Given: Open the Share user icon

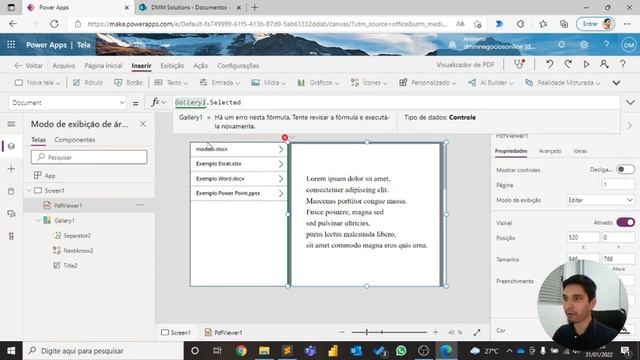Looking at the screenshot, I should 604,64.
